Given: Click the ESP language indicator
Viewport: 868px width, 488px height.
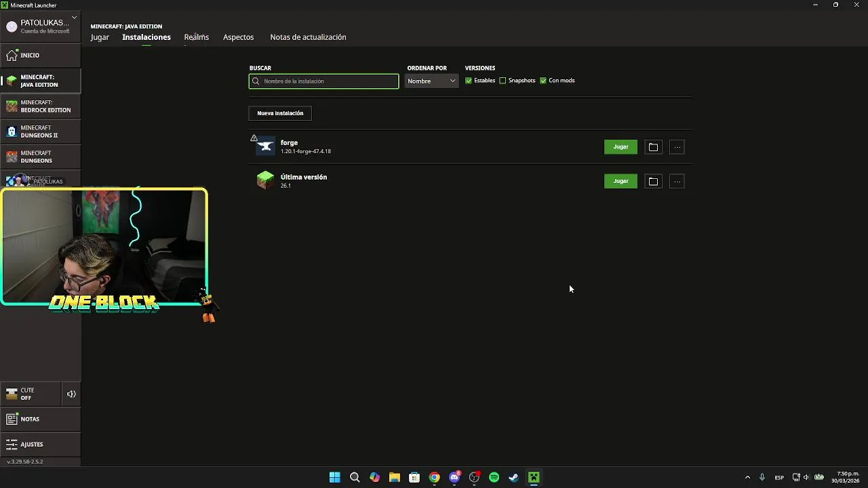Looking at the screenshot, I should click(779, 478).
